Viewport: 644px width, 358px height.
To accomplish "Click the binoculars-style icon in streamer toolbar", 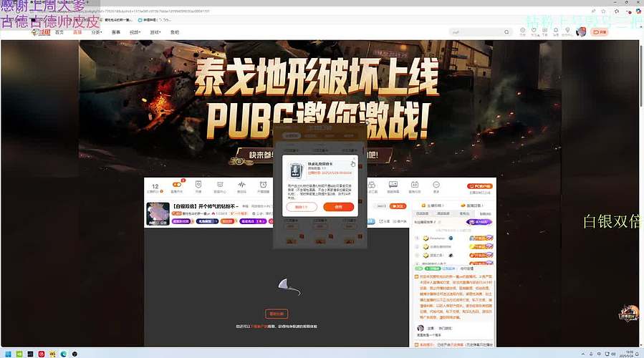I will pyautogui.click(x=372, y=185).
